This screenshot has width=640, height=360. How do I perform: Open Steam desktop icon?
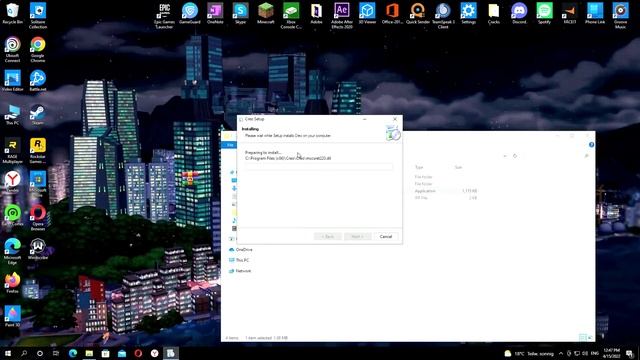tap(38, 115)
